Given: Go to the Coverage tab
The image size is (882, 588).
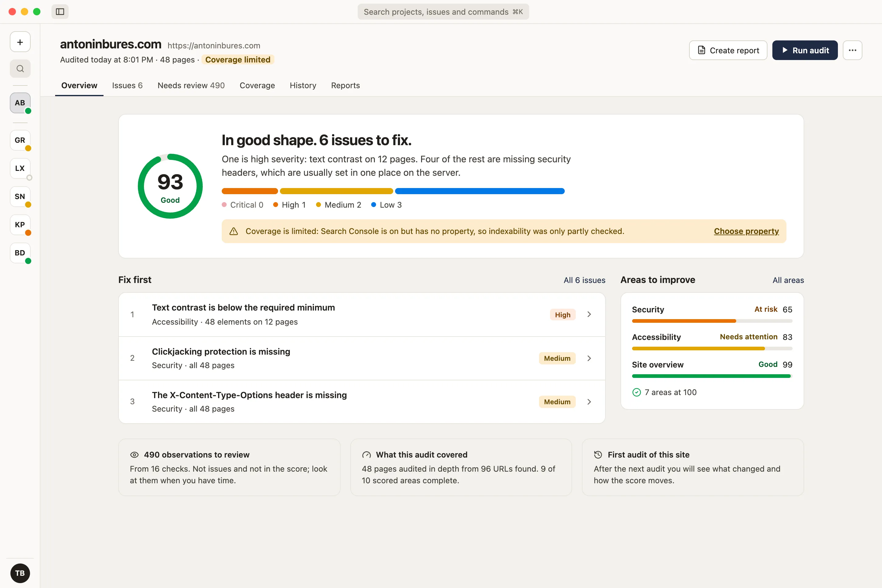Looking at the screenshot, I should pyautogui.click(x=257, y=85).
